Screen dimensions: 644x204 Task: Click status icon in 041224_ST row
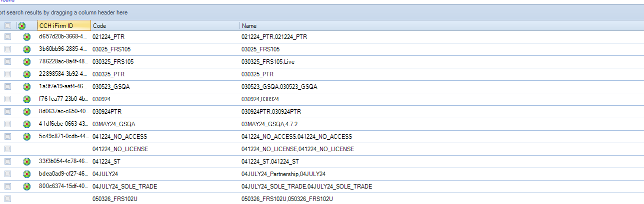(x=26, y=162)
